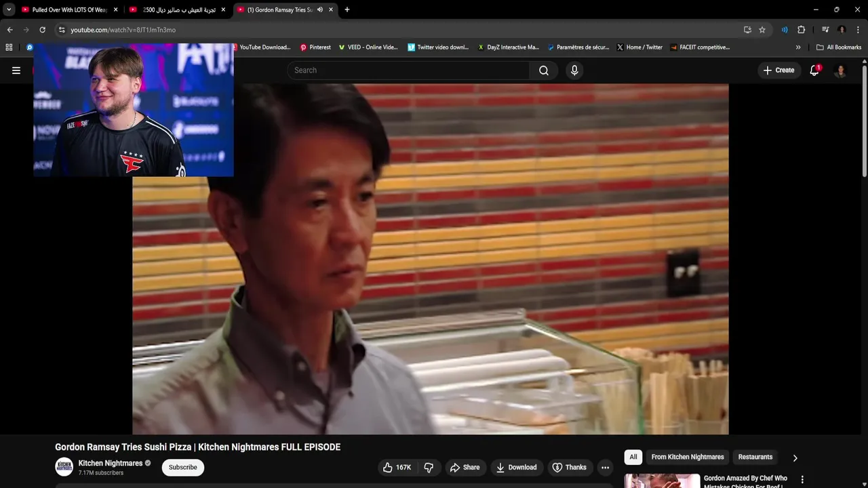Open the Paramètres de sécurité bookmark
Viewport: 868px width, 488px height.
(x=578, y=47)
